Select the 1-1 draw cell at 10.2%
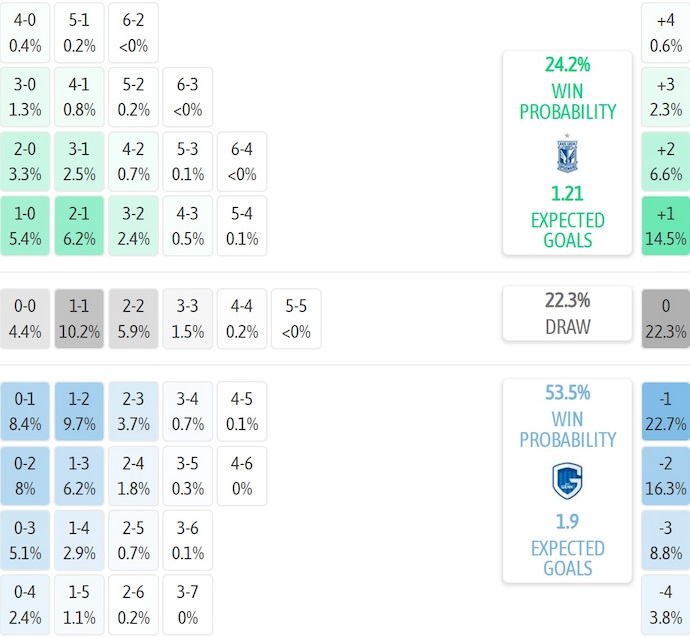Image resolution: width=690 pixels, height=637 pixels. point(79,319)
